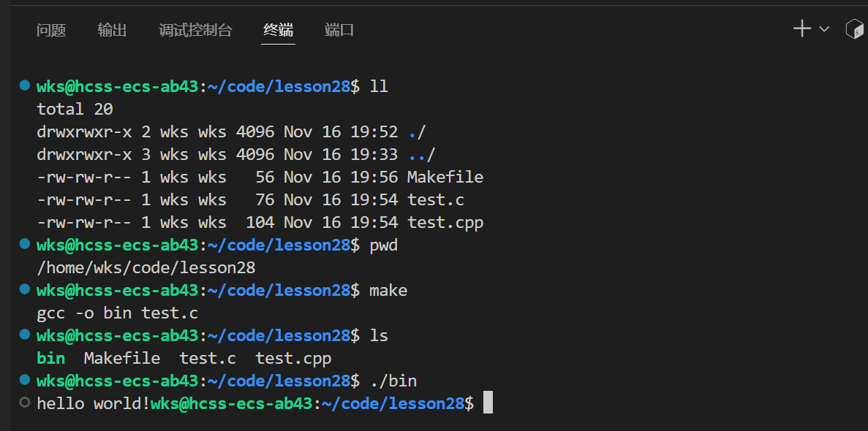Click the bin entry in the ls output
Image resolution: width=868 pixels, height=431 pixels.
[x=50, y=358]
